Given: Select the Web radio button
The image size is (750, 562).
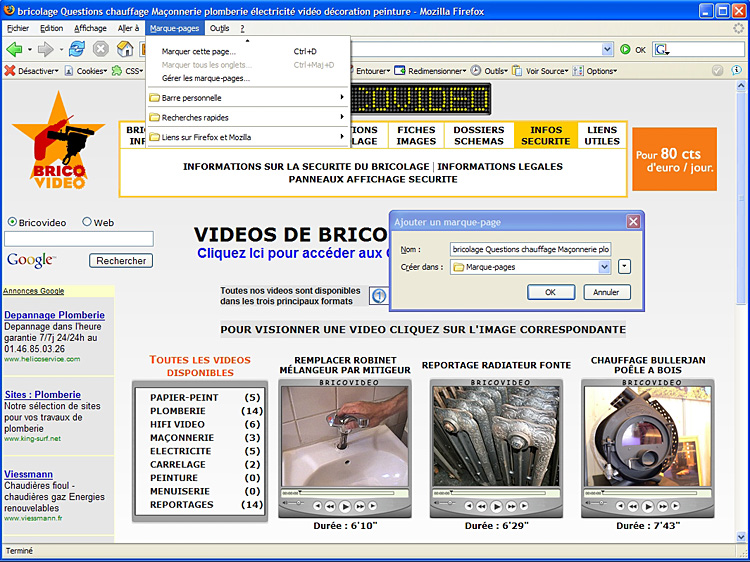Looking at the screenshot, I should point(87,222).
